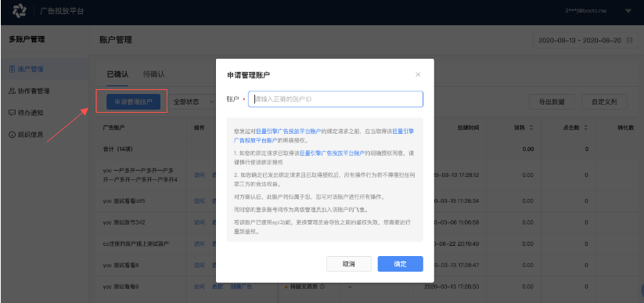Click 待提交资质 status text
The image size is (644, 303).
[304, 287]
